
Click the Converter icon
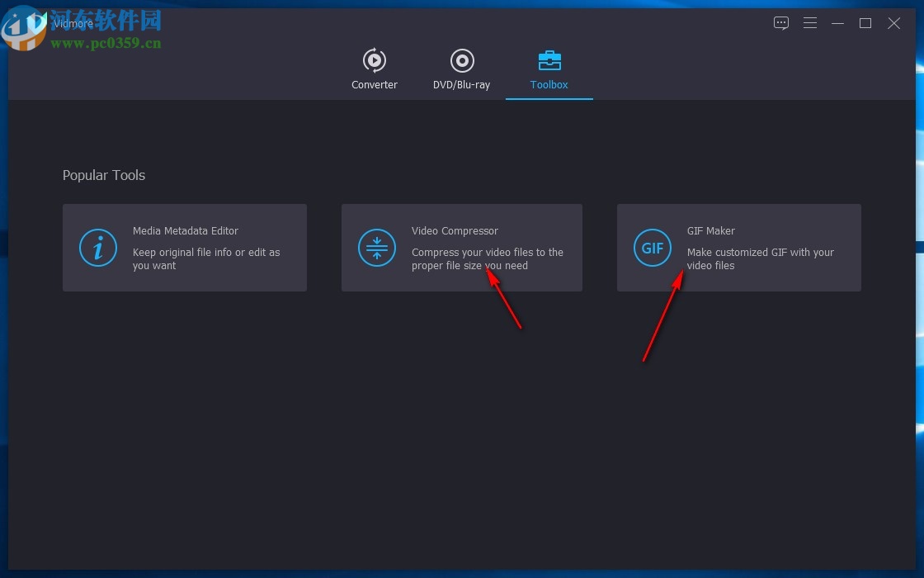(375, 60)
